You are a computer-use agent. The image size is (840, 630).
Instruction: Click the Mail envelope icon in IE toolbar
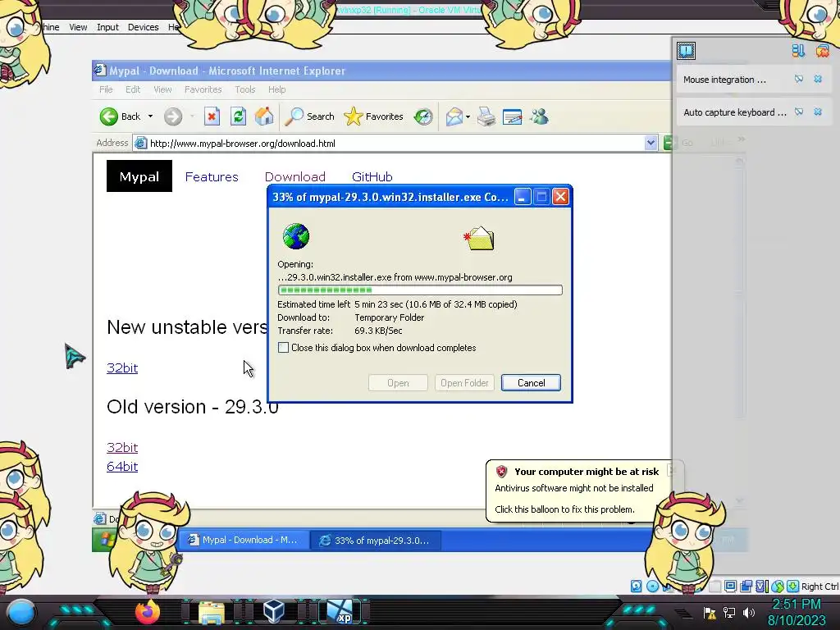454,116
